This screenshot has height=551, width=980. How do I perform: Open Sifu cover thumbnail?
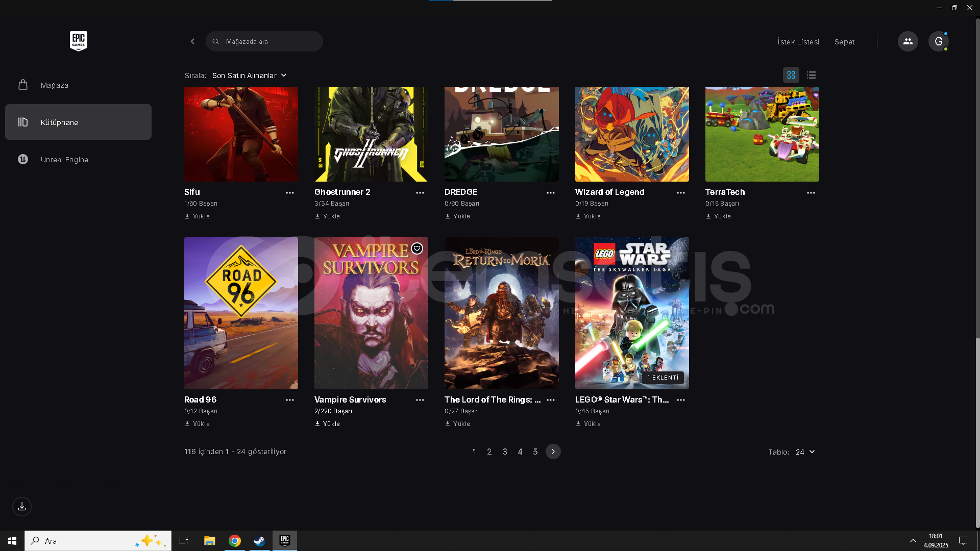241,134
